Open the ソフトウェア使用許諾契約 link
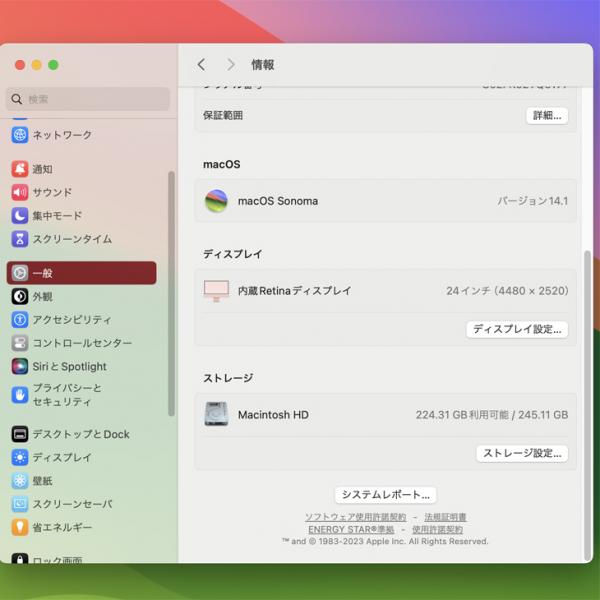The image size is (600, 600). click(355, 517)
